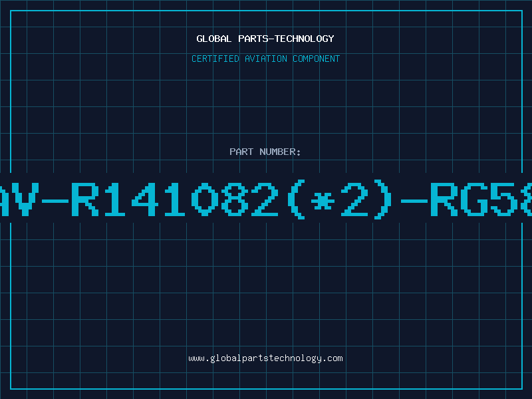Click the PART NUMBER: label
The height and width of the screenshot is (399, 532).
(265, 152)
